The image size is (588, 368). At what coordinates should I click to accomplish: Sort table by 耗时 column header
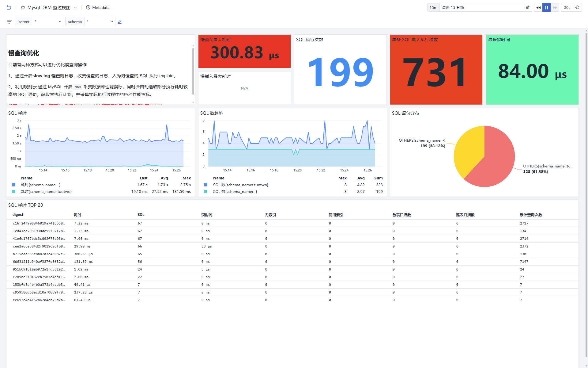(77, 215)
